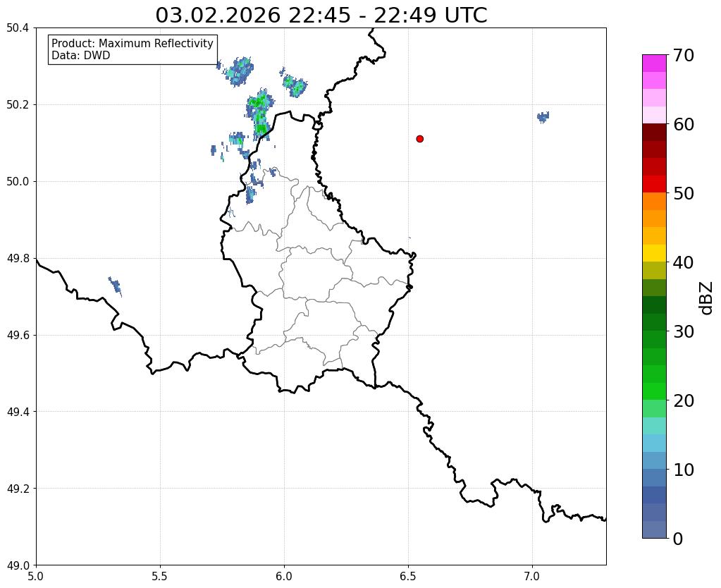Click the 5.5 longitude axis label
This screenshot has height=588, width=721.
(x=160, y=576)
